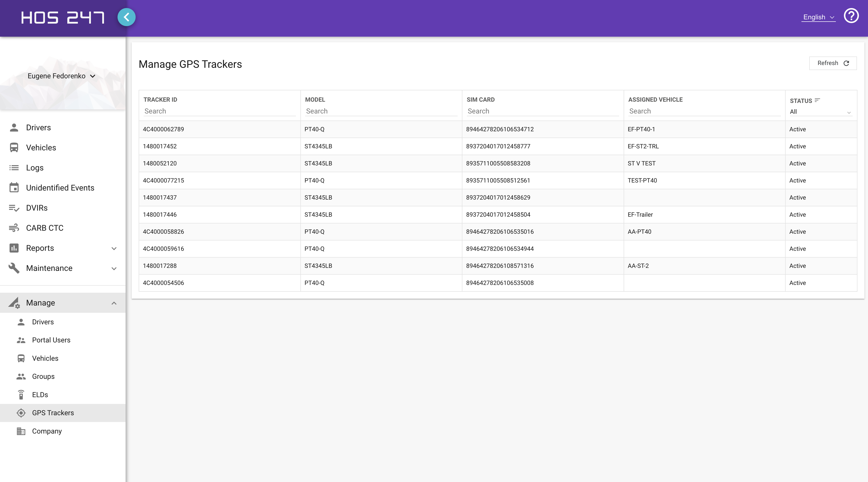Click the Maintenance wrench icon
This screenshot has height=482, width=868.
tap(14, 268)
